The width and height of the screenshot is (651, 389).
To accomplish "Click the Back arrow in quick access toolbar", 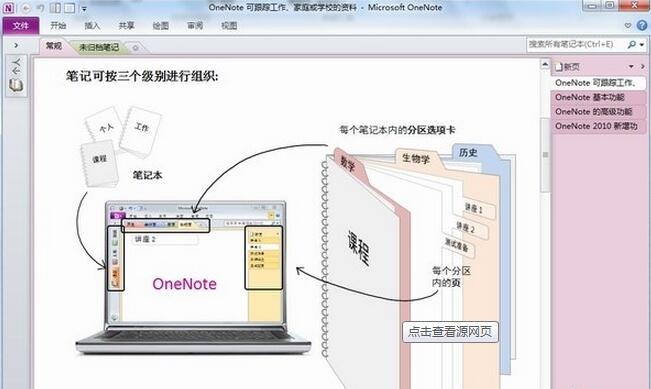I will [x=26, y=8].
